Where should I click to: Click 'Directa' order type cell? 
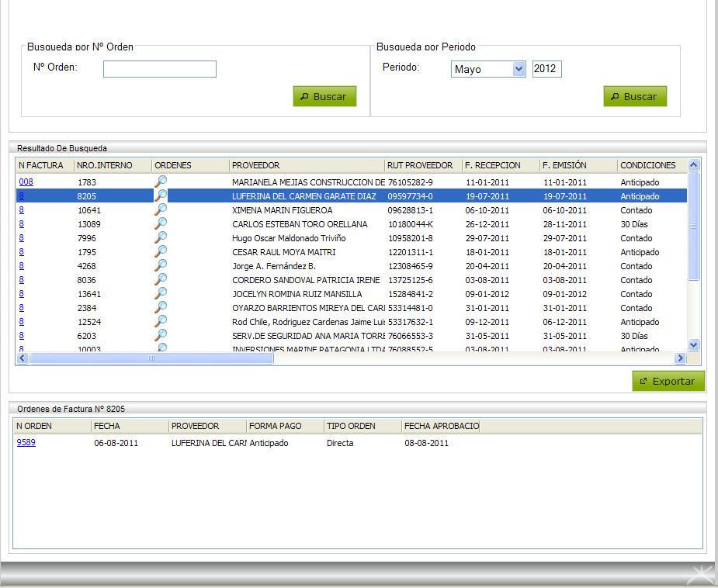340,443
